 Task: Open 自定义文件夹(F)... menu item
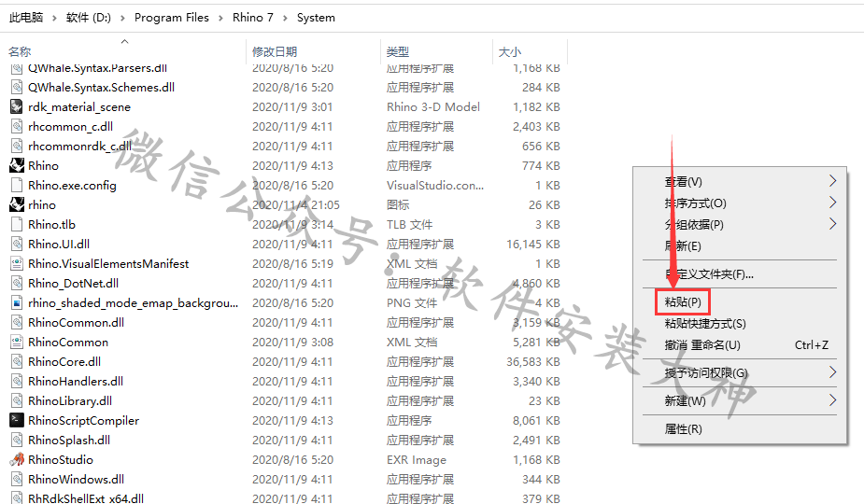(709, 273)
